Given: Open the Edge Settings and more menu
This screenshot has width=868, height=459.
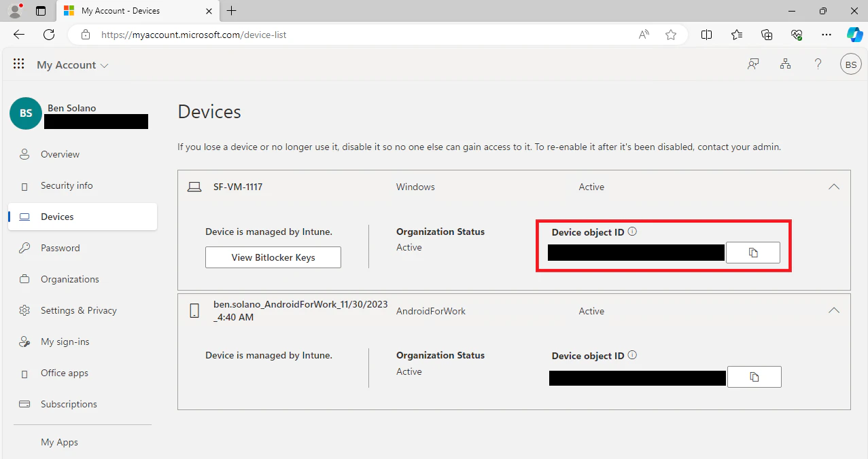Looking at the screenshot, I should 827,35.
